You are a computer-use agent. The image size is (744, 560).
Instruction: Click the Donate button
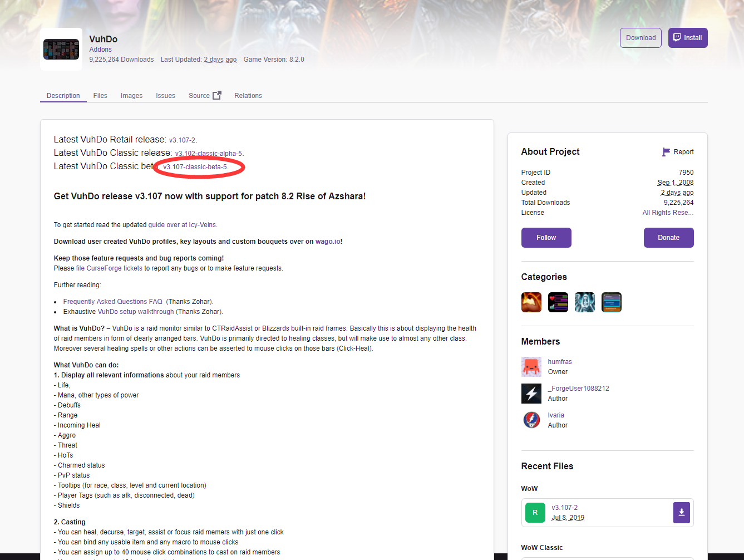tap(668, 238)
